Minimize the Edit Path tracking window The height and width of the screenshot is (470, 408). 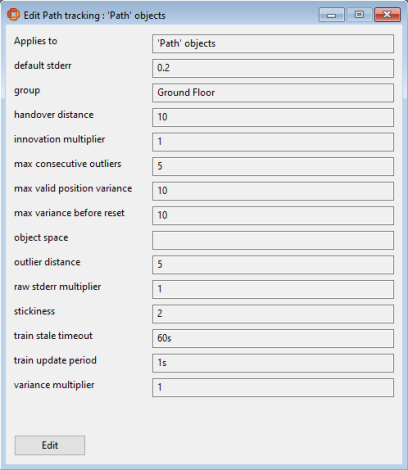click(x=331, y=15)
